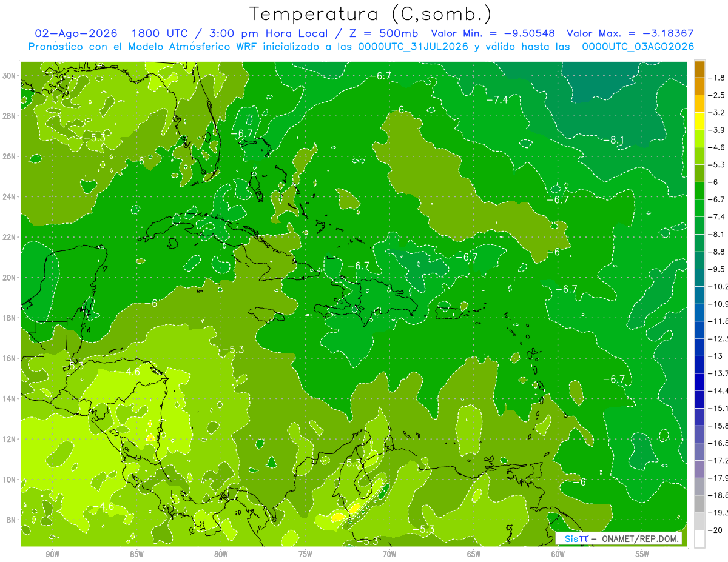Viewport: 728px width, 562px height.
Task: Pick the dark blue legend swatch between -13.7 and -14.4
Action: (x=699, y=382)
